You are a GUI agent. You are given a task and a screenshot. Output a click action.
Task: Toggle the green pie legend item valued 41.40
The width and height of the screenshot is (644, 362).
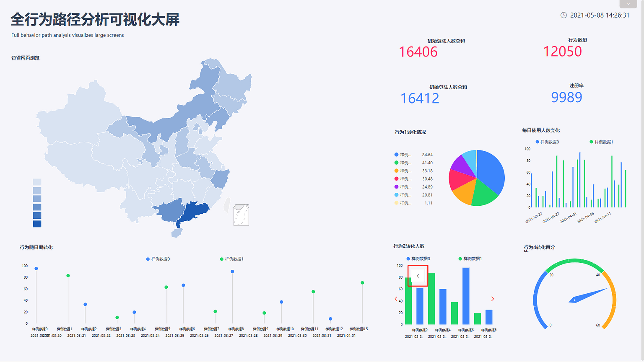[413, 163]
